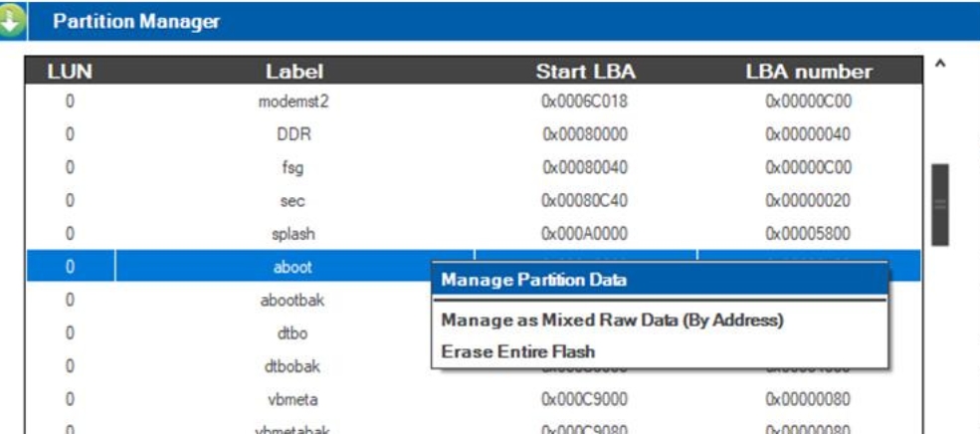Select the dtbo partition row
The width and height of the screenshot is (980, 434).
point(294,333)
